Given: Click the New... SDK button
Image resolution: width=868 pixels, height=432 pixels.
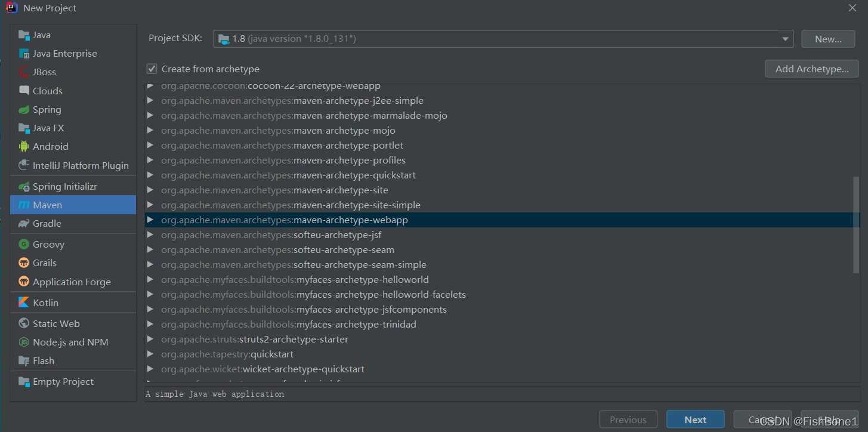Looking at the screenshot, I should click(x=828, y=39).
